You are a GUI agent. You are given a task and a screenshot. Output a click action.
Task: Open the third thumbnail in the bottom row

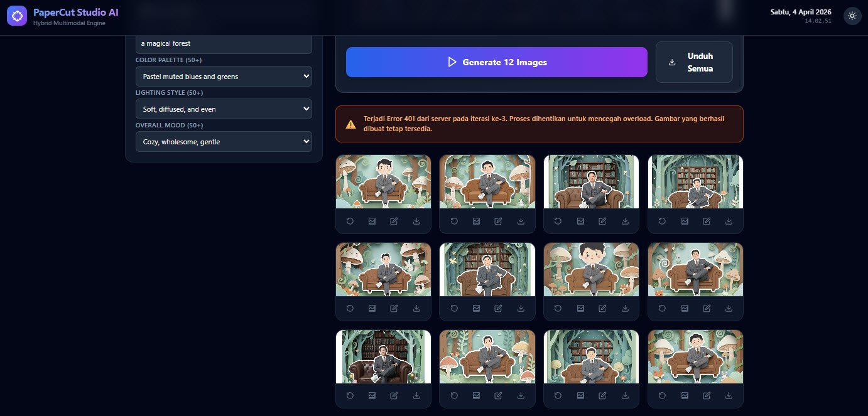(591, 356)
